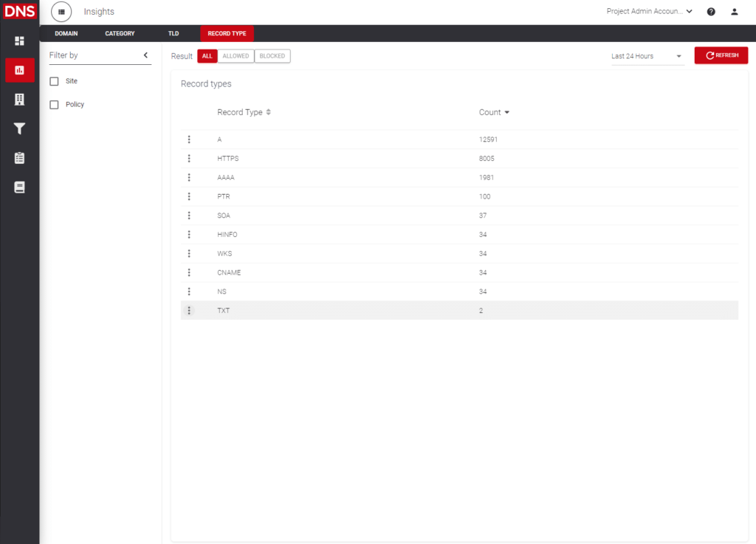Open the book icon in the sidebar

pyautogui.click(x=19, y=187)
